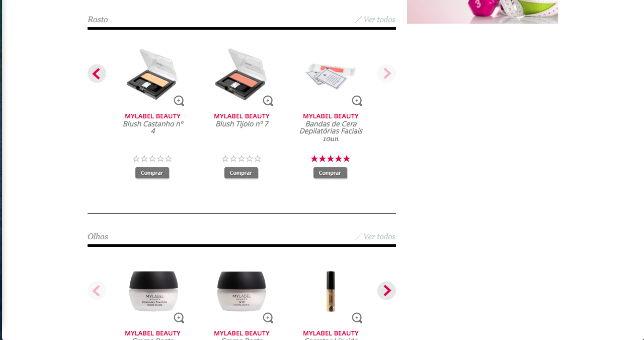Buy Blush Castanho nº 4 with Comprar

(152, 173)
